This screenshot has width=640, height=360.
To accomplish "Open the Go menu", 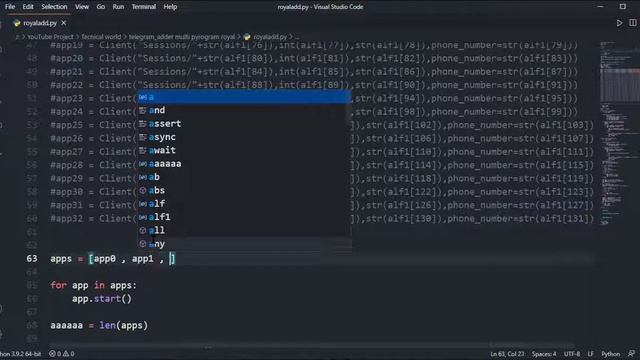I will [100, 7].
